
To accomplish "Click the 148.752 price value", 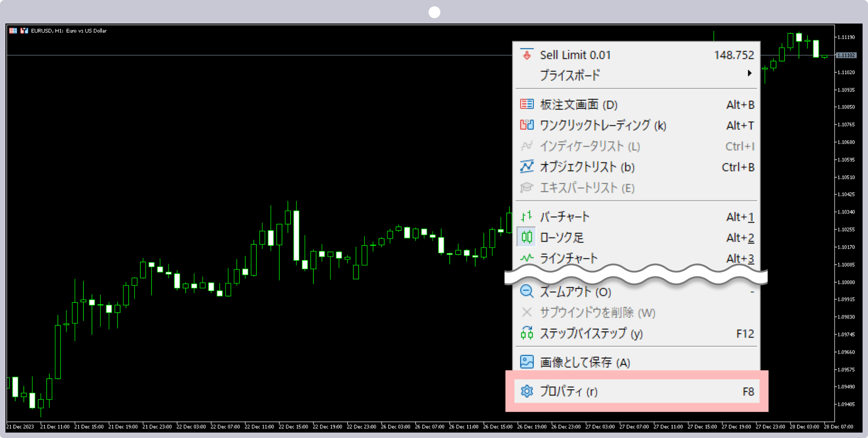I will pyautogui.click(x=734, y=55).
